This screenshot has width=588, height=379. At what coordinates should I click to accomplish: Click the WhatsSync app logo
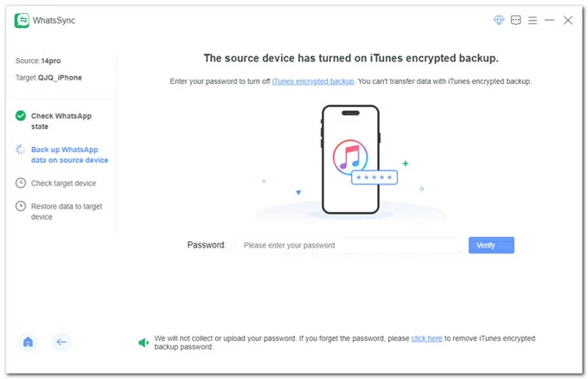tap(22, 20)
